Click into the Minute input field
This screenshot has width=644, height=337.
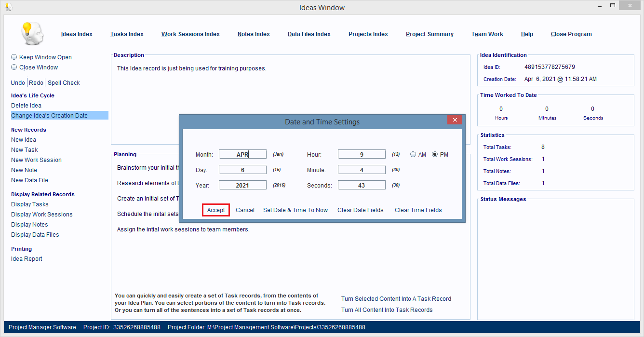click(x=362, y=170)
